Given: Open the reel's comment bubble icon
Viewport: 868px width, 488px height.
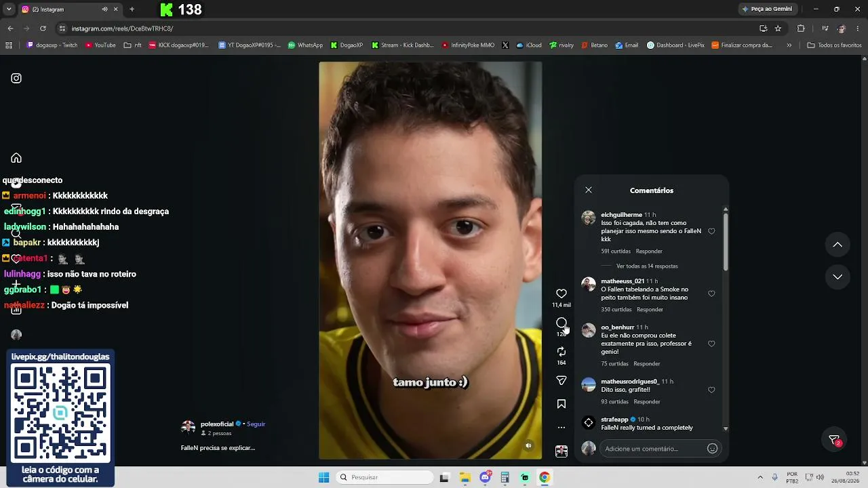Looking at the screenshot, I should pyautogui.click(x=561, y=323).
